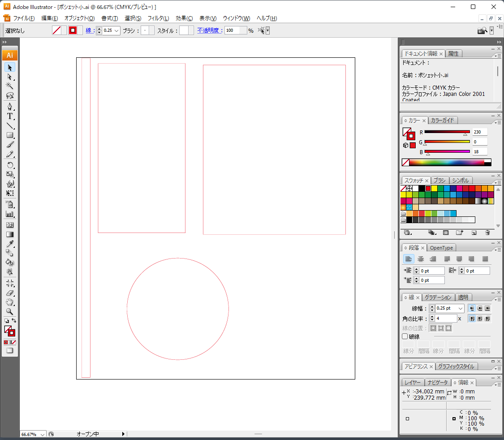
Task: Select the Eyedropper tool
Action: tap(10, 244)
